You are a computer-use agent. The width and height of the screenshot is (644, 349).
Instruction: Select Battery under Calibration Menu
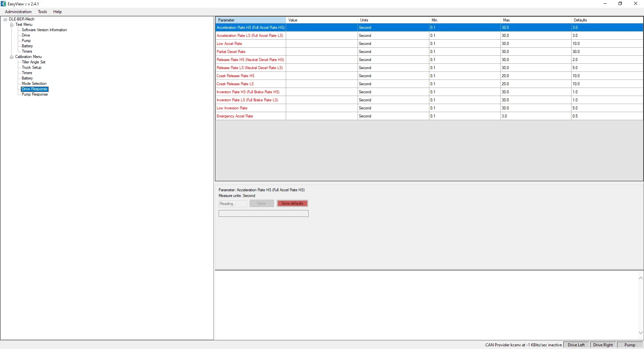coord(27,78)
